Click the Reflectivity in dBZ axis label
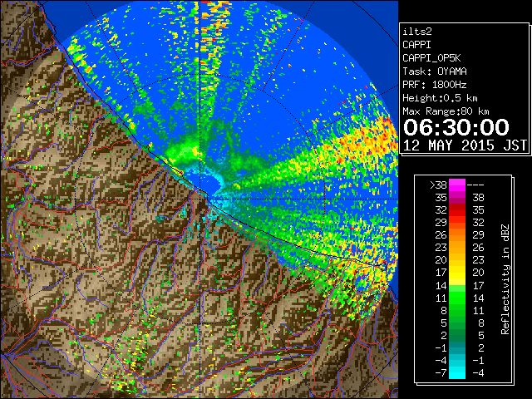Viewport: 532px width, 399px height. point(505,279)
